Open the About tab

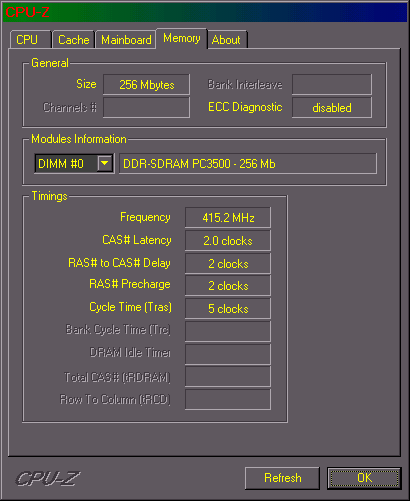tap(227, 40)
